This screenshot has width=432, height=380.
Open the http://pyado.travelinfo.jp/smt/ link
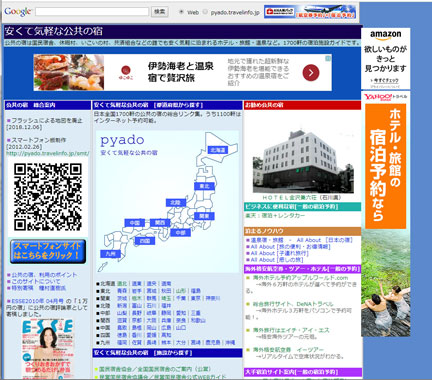pyautogui.click(x=48, y=153)
